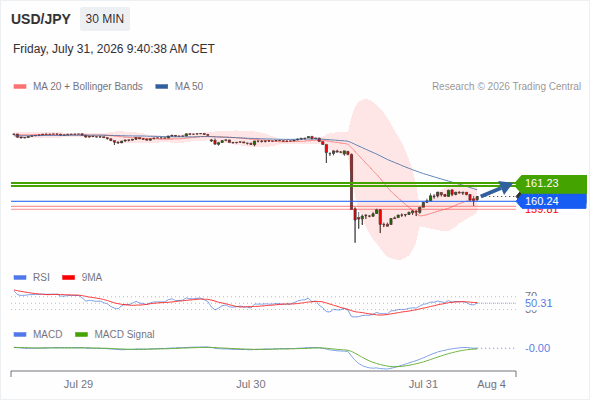Viewport: 590px width, 400px height.
Task: Toggle the MA 50 legend entry
Action: [179, 87]
